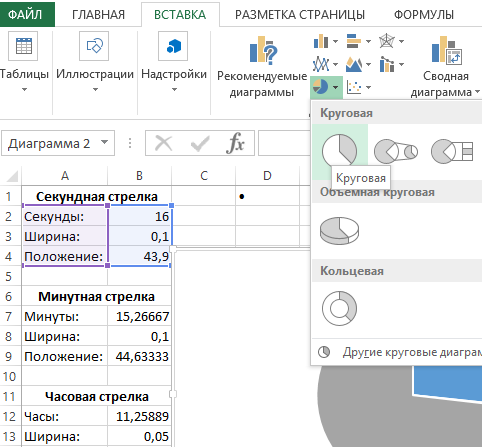Viewport: 482px width, 447px height.
Task: Select column B header
Action: point(139,175)
